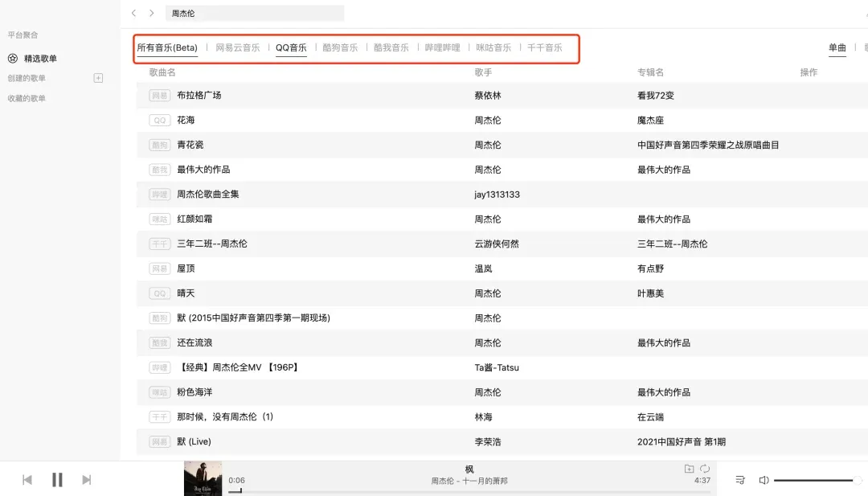Play the song 花海

186,120
